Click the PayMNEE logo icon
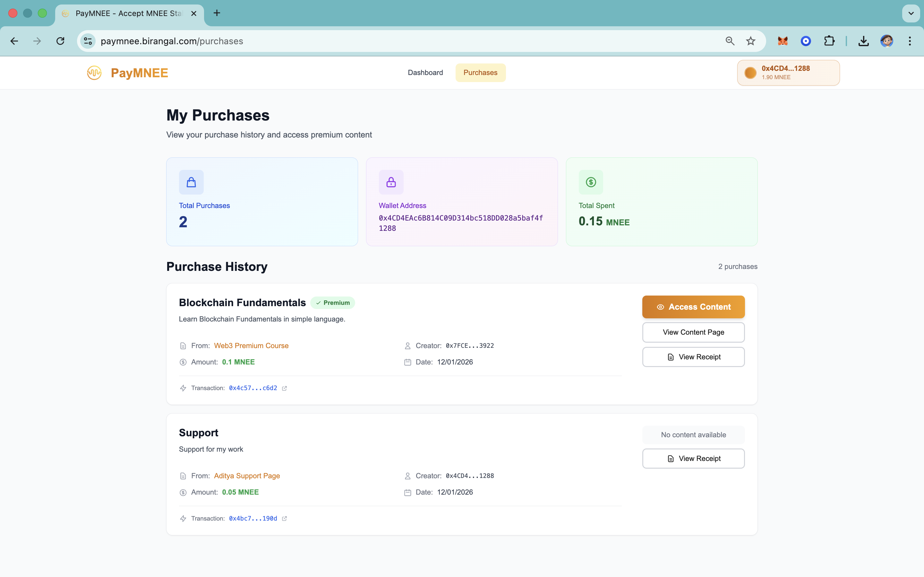The height and width of the screenshot is (577, 924). (94, 72)
